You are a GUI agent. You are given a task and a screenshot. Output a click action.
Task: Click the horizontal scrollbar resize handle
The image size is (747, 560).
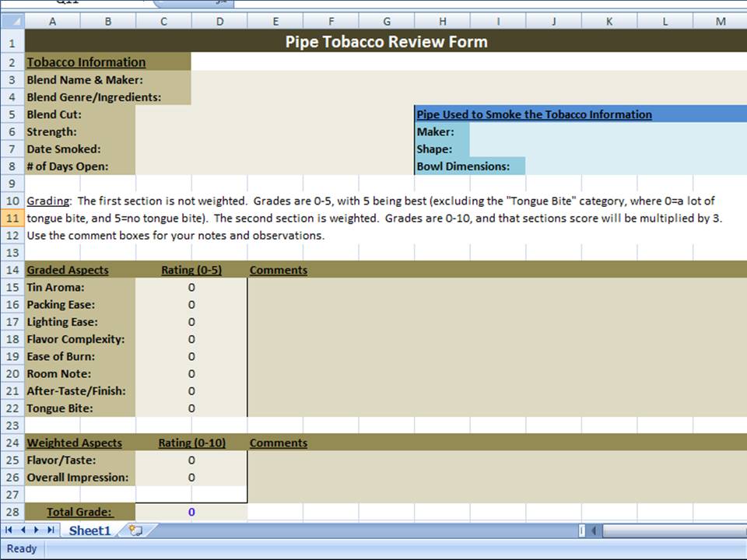[x=581, y=530]
